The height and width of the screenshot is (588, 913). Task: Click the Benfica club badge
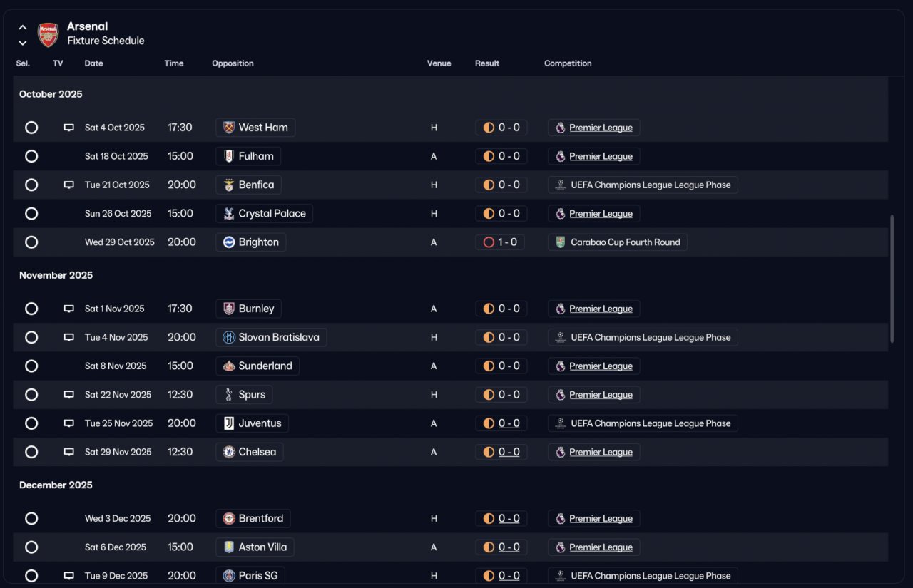point(229,185)
